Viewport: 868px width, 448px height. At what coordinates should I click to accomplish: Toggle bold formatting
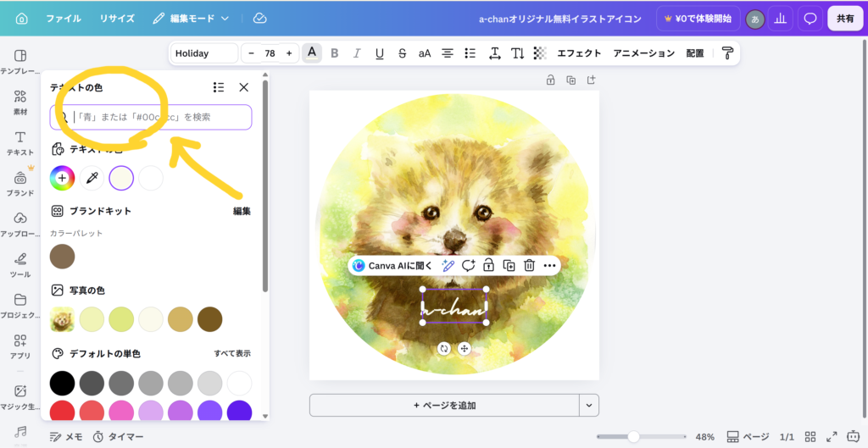click(334, 53)
